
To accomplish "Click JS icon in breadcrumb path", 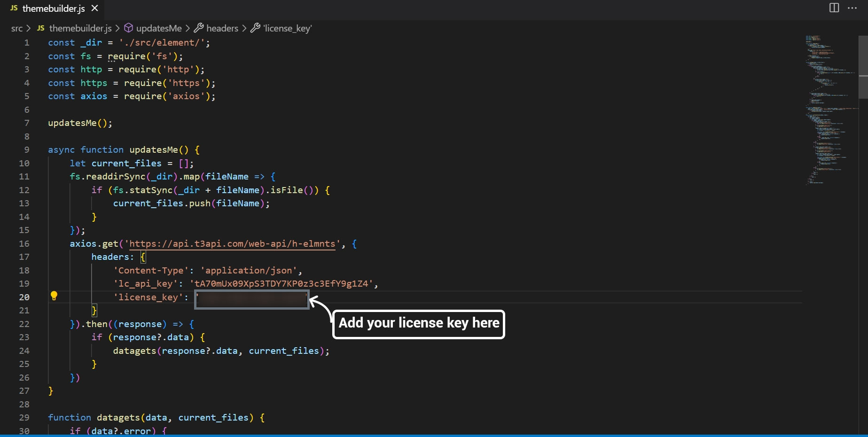I will tap(41, 28).
